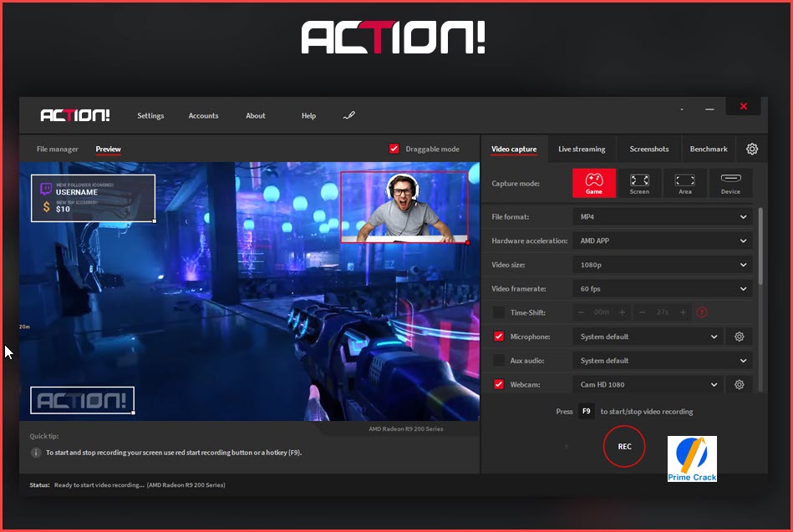Viewport: 793px width, 532px height.
Task: Click the Time-Shift red clock icon
Action: tap(701, 312)
